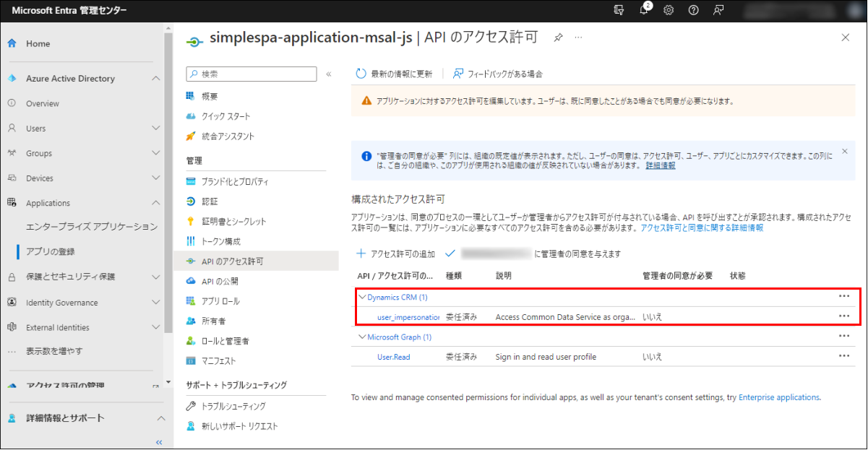Expand 保護とセキュリティ保護 section
This screenshot has height=450, width=868.
[155, 277]
